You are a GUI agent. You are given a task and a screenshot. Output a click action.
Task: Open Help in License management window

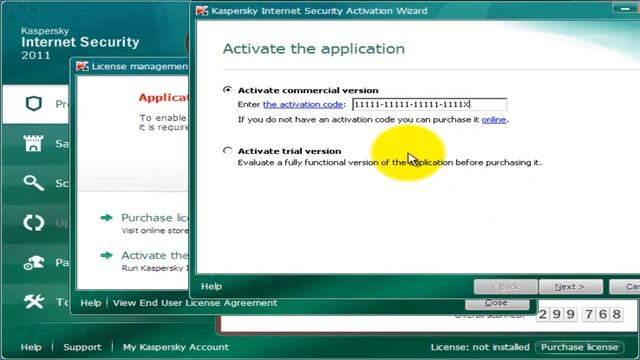coord(91,303)
